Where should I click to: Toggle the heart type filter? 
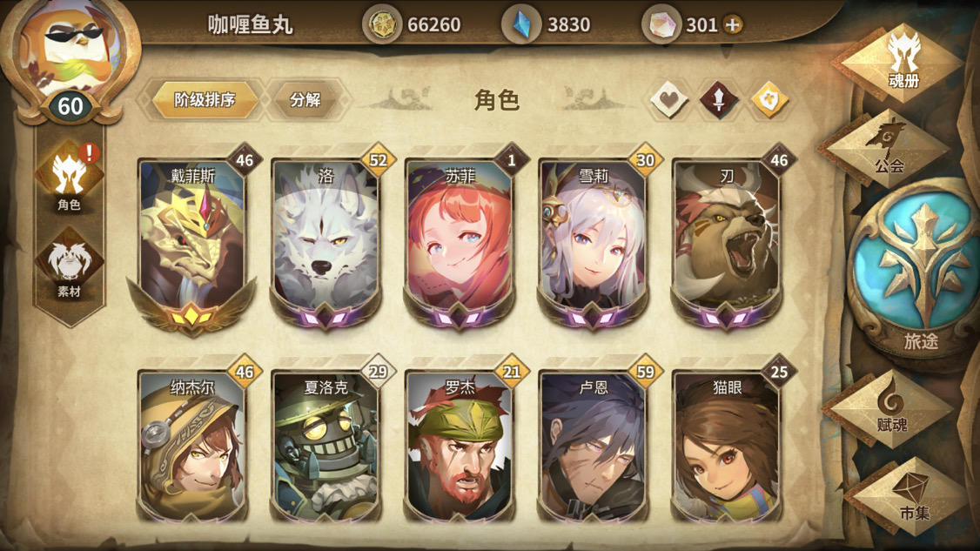[x=668, y=99]
